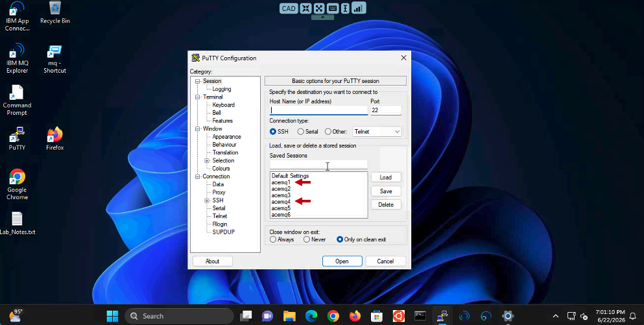The image size is (644, 325).
Task: Click the Open button
Action: [342, 261]
